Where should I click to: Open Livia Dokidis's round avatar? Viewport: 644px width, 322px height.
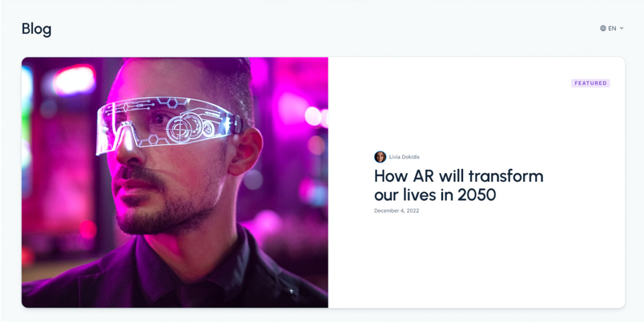[x=380, y=157]
